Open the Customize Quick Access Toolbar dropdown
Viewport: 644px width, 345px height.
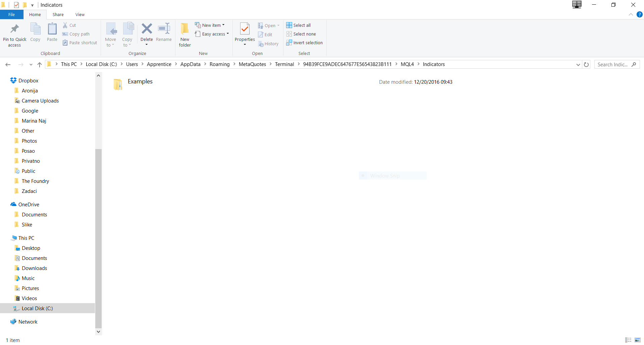[33, 5]
